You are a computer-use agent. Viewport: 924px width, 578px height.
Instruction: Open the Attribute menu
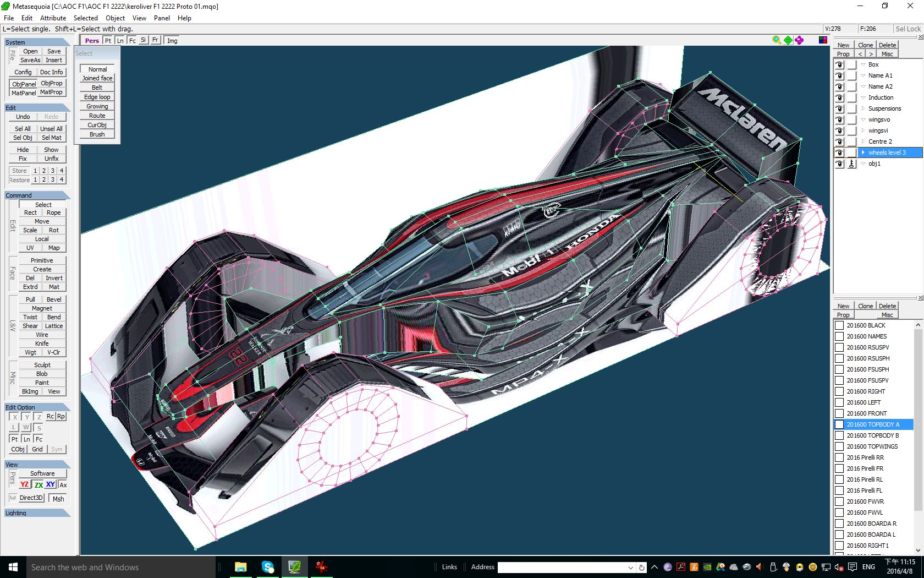53,18
